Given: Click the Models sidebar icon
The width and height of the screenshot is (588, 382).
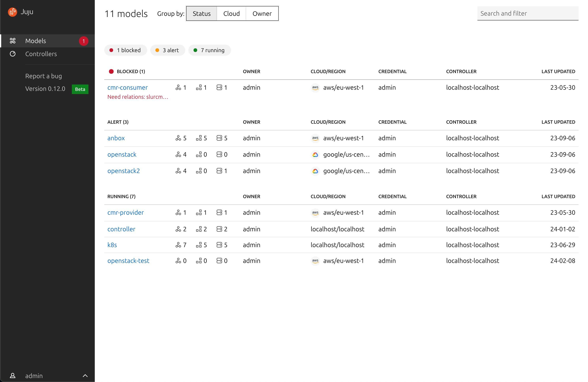Looking at the screenshot, I should [13, 41].
